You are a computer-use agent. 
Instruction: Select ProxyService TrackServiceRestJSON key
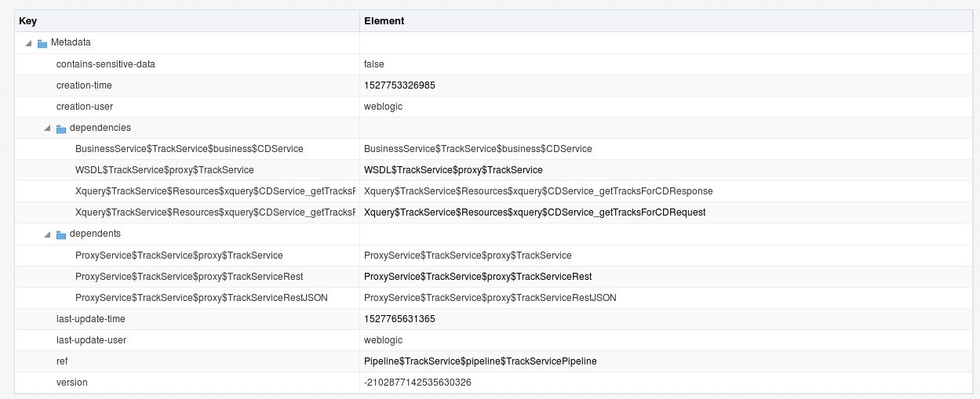pos(201,298)
